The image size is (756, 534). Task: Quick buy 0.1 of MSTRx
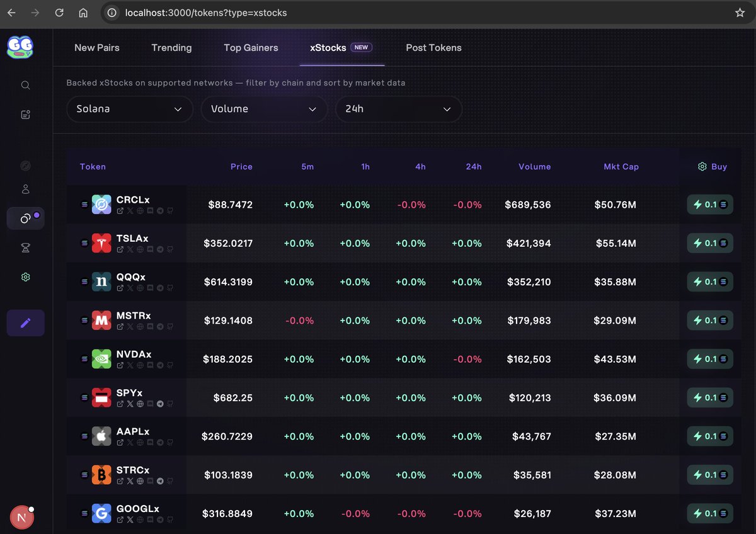(x=710, y=321)
